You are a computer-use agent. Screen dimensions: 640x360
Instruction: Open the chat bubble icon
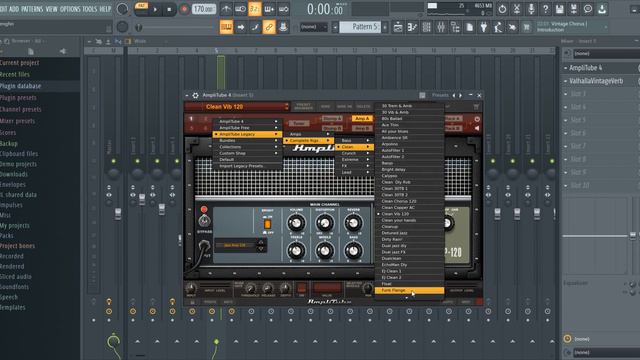pos(588,9)
